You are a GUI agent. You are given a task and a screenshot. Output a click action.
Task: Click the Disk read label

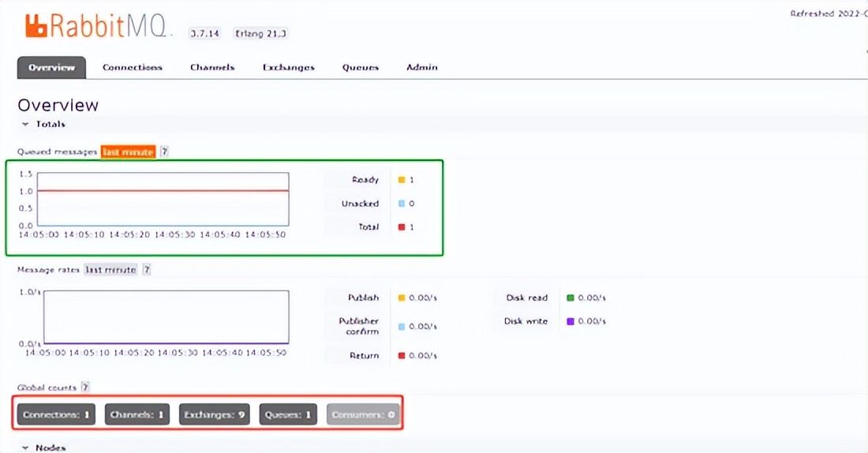[527, 298]
